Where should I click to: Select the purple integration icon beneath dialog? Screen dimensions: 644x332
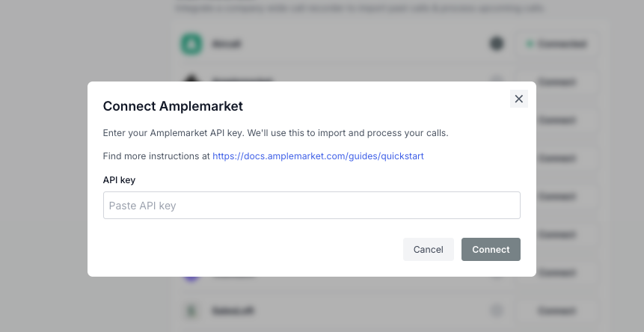pos(191,279)
